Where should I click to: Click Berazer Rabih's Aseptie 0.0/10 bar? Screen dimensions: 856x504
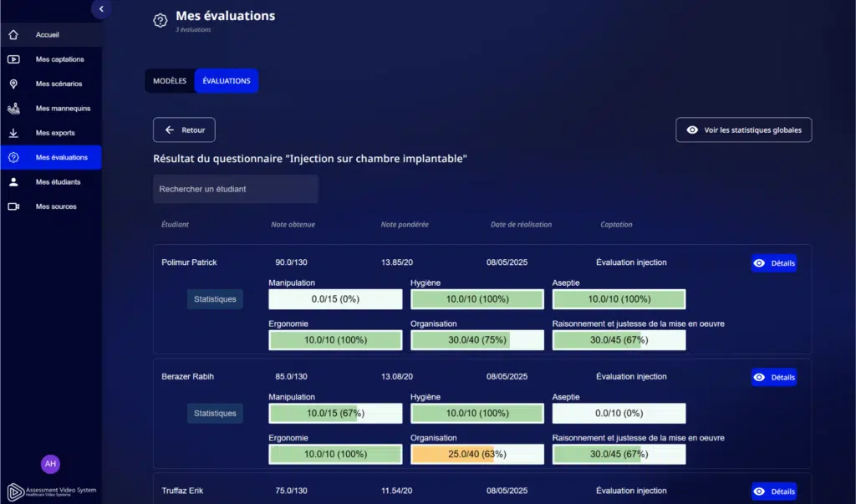[619, 414]
